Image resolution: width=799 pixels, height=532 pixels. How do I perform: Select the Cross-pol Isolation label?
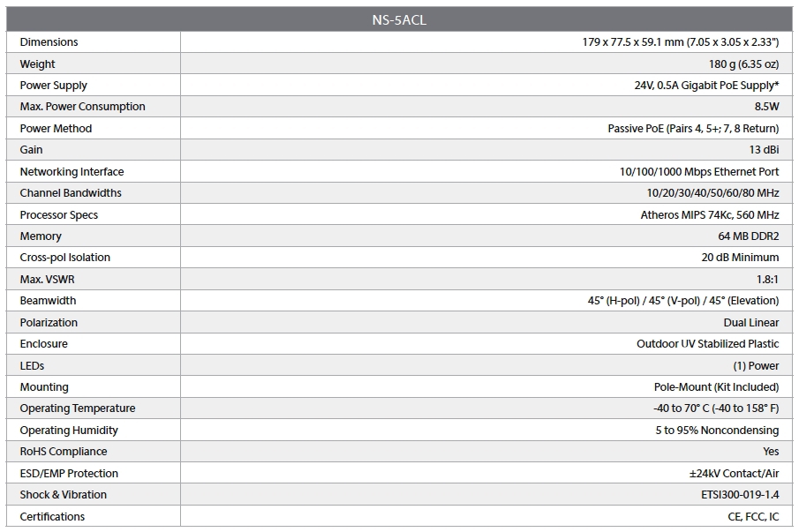click(65, 258)
